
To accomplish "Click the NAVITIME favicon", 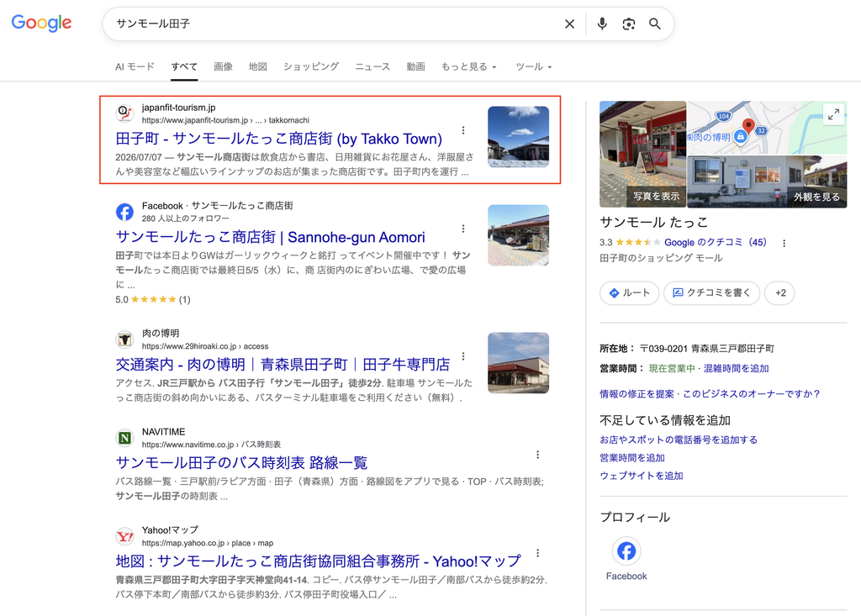I will click(124, 438).
